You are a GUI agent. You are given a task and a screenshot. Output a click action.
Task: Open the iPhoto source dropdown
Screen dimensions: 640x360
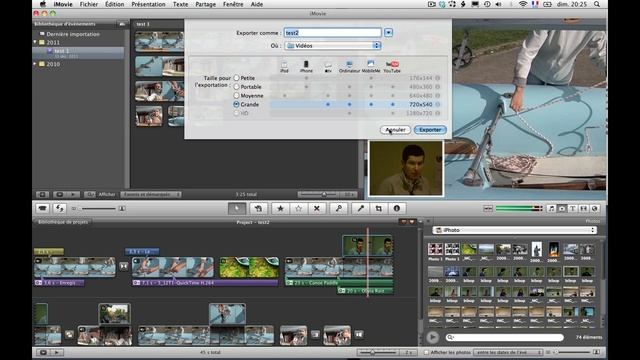point(514,230)
